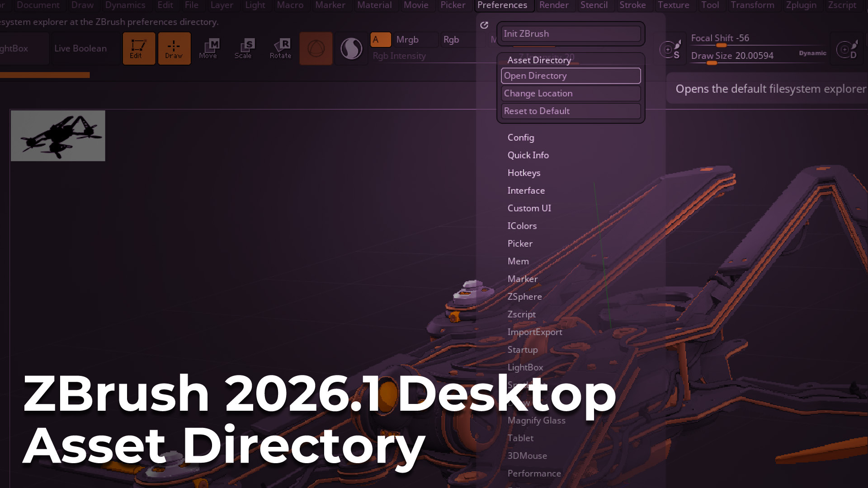Switch to the Move tool
Viewport: 868px width, 488px height.
tap(208, 48)
